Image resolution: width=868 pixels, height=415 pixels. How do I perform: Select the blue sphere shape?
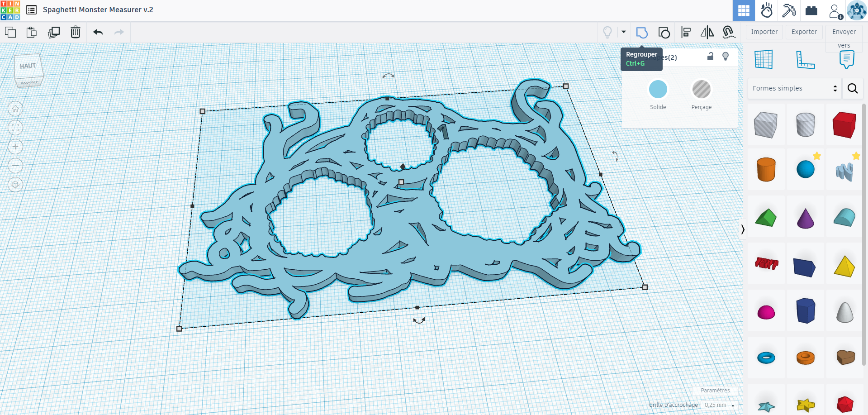click(805, 169)
